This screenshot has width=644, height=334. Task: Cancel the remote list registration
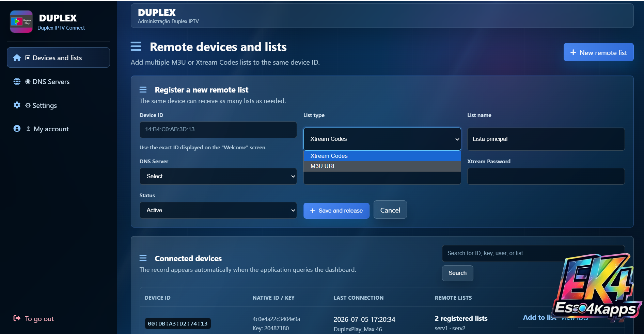point(390,210)
